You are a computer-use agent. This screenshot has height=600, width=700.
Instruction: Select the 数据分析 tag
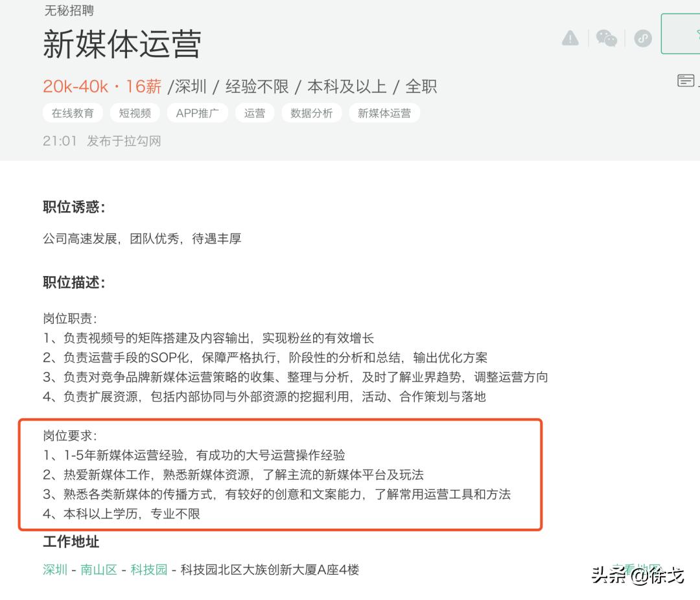(x=311, y=113)
